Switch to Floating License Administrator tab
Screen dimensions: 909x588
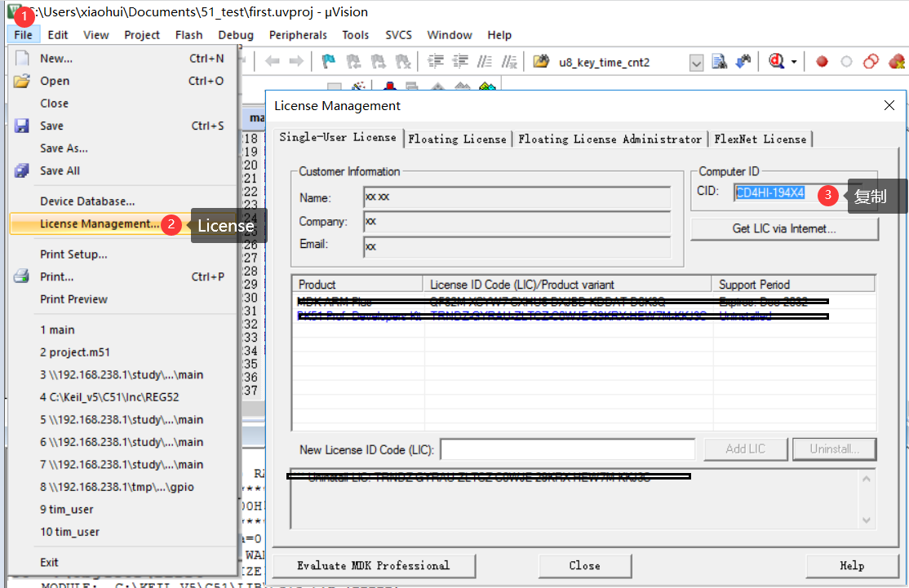[610, 139]
